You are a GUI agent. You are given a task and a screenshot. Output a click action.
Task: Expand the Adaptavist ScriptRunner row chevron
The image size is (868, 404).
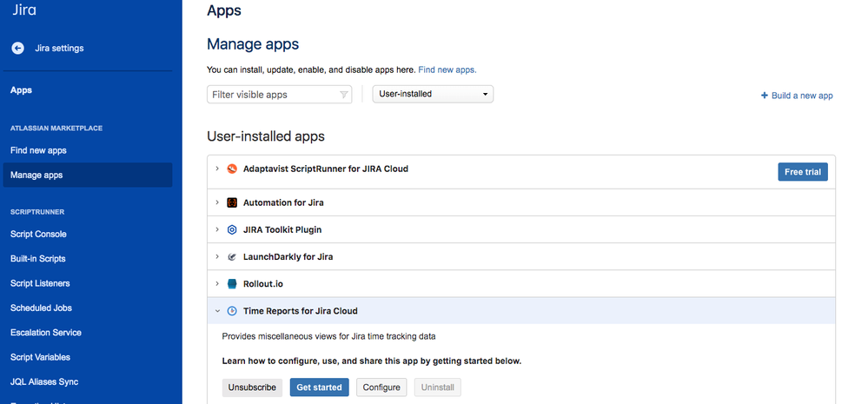pos(217,169)
